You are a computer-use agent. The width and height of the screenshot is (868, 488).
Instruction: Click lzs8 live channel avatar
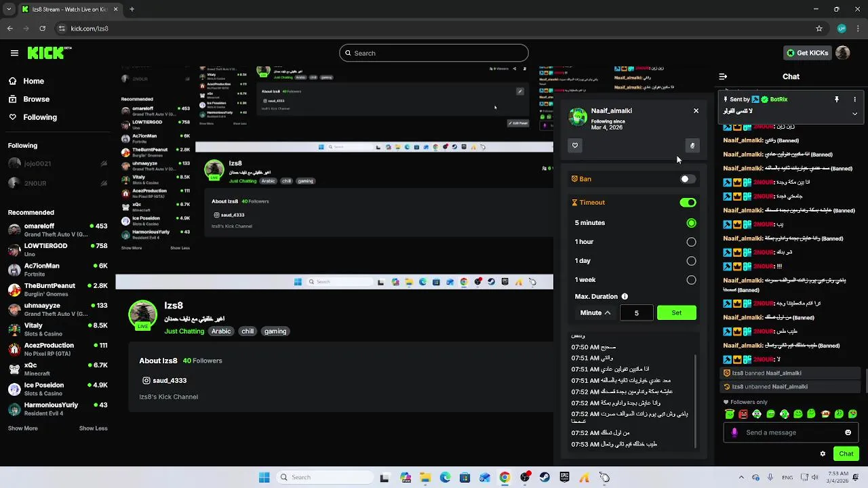coord(142,315)
